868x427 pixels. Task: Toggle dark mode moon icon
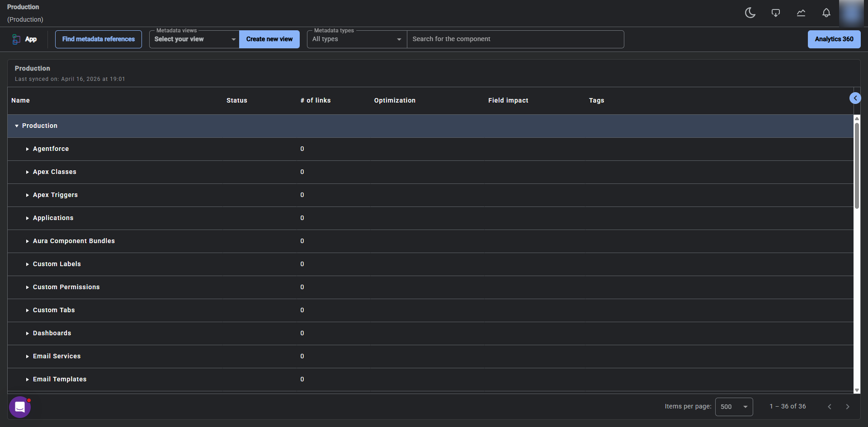coord(750,13)
